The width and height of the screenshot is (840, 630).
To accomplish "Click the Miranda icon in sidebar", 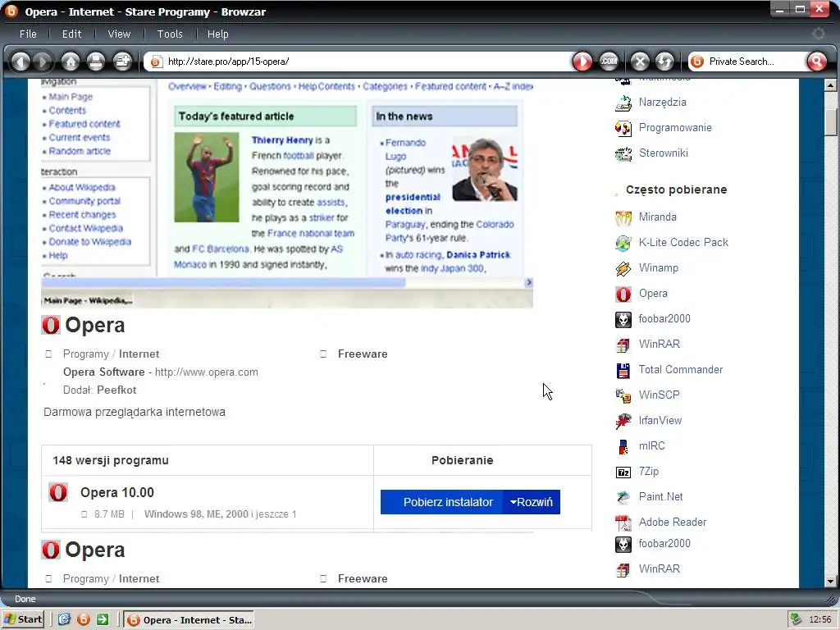I will 623,217.
